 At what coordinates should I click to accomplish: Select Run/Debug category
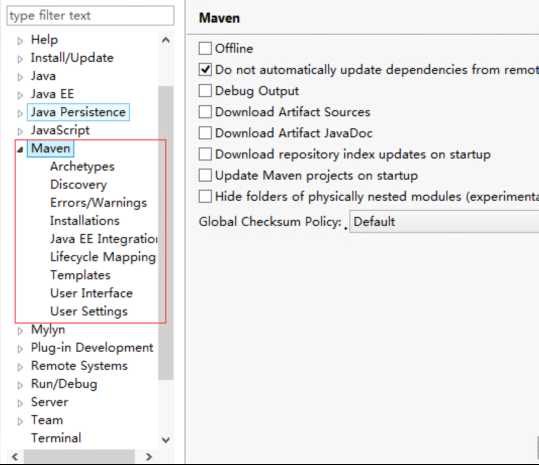64,384
